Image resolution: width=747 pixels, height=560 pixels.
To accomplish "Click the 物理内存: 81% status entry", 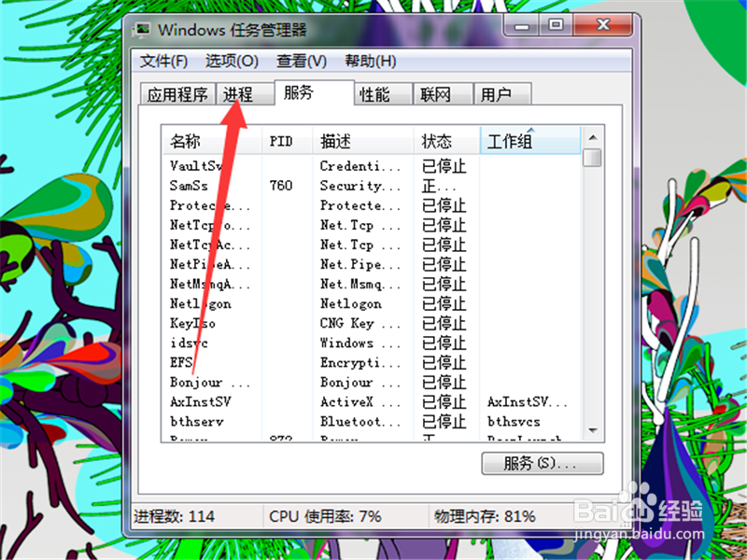I will pos(485,516).
